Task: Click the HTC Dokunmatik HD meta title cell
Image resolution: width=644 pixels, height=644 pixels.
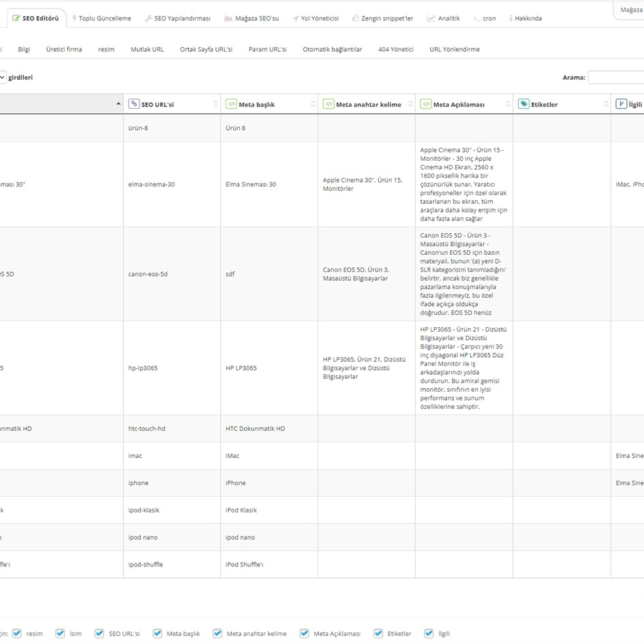Action: [269, 429]
